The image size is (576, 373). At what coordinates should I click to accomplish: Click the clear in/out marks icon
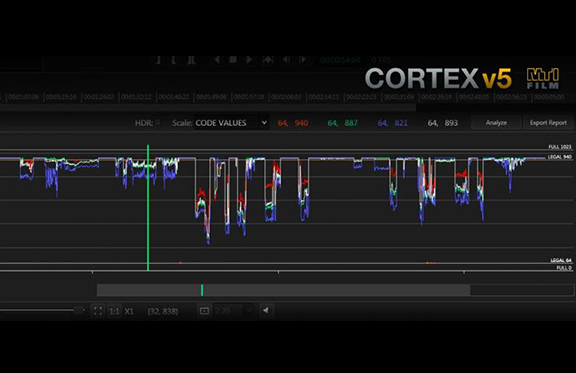click(191, 60)
